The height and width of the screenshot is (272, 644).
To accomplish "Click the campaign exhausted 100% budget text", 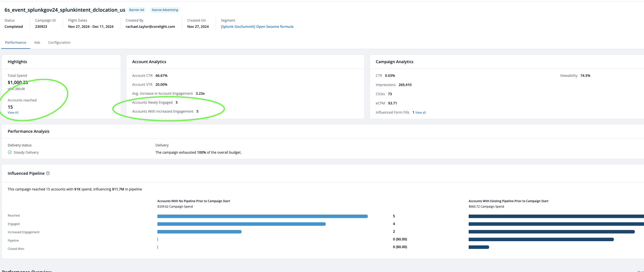I will point(198,152).
